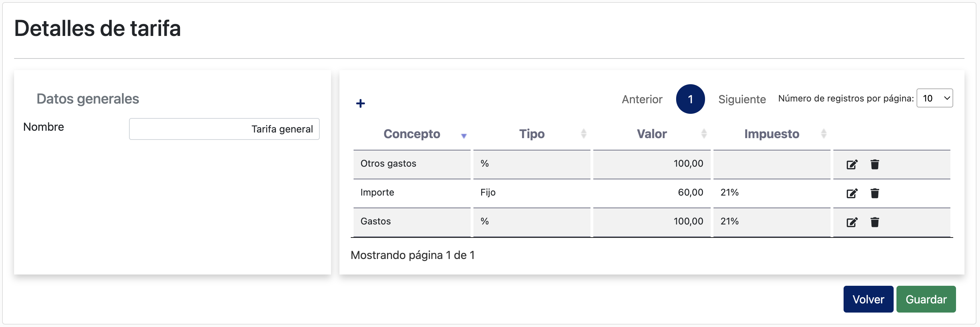Edit the Gastos row
Screen dimensions: 980x327
pos(852,222)
